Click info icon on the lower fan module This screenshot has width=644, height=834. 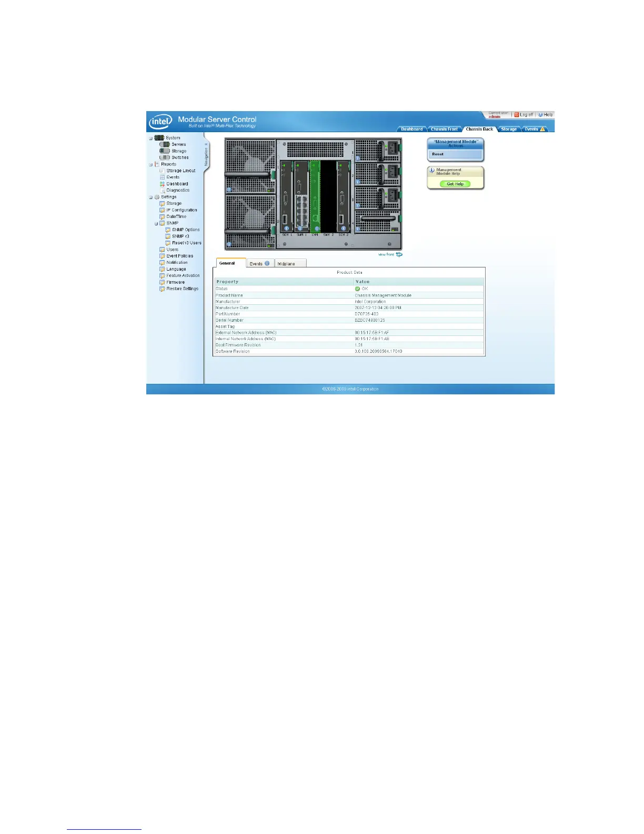pyautogui.click(x=229, y=244)
